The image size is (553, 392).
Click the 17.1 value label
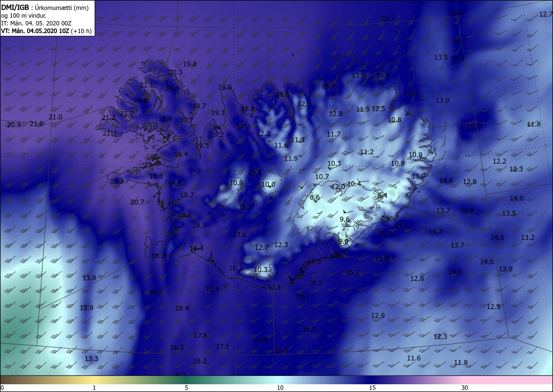point(274,288)
